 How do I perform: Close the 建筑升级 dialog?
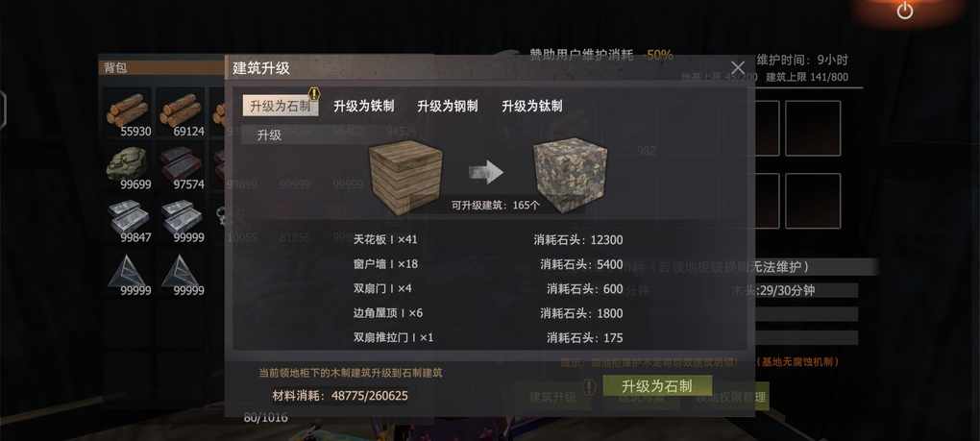click(738, 67)
